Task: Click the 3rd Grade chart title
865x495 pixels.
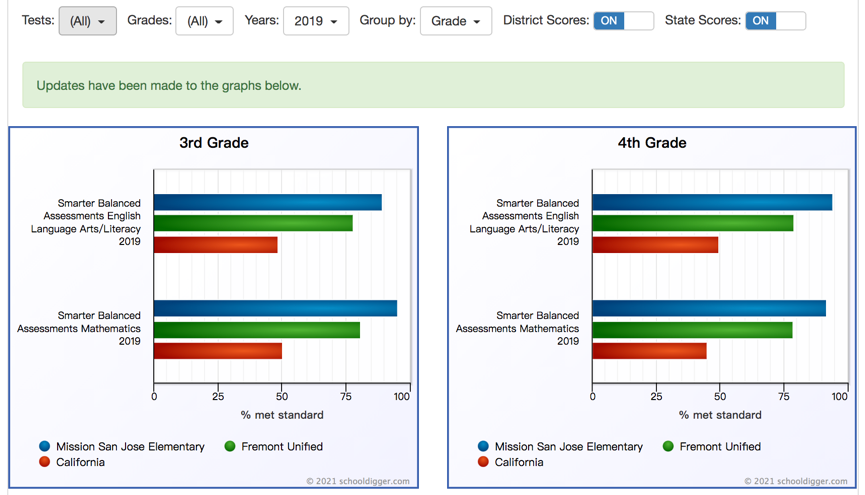Action: pos(214,143)
